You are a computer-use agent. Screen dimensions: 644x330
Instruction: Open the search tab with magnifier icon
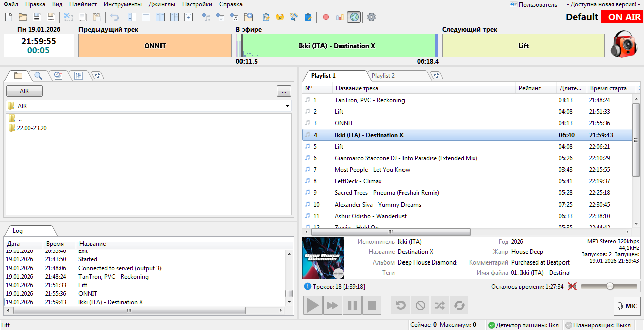coord(38,76)
